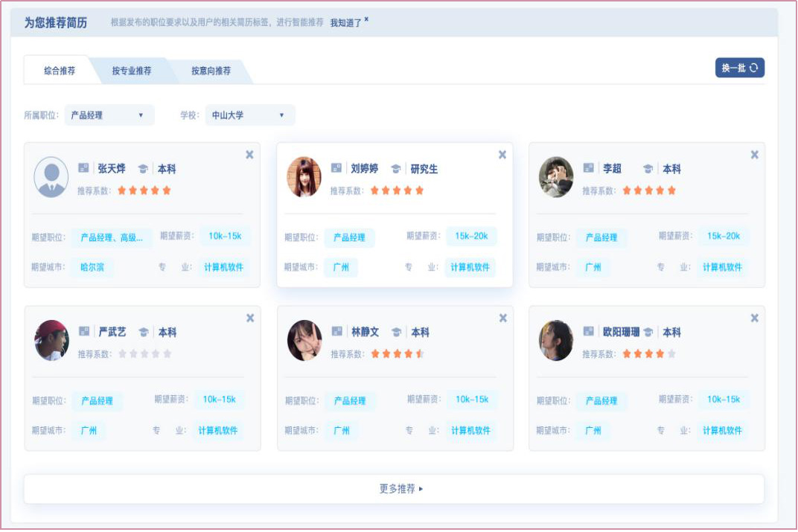Click the resume icon next to 林静文
Screen dimensions: 798x532
(337, 331)
